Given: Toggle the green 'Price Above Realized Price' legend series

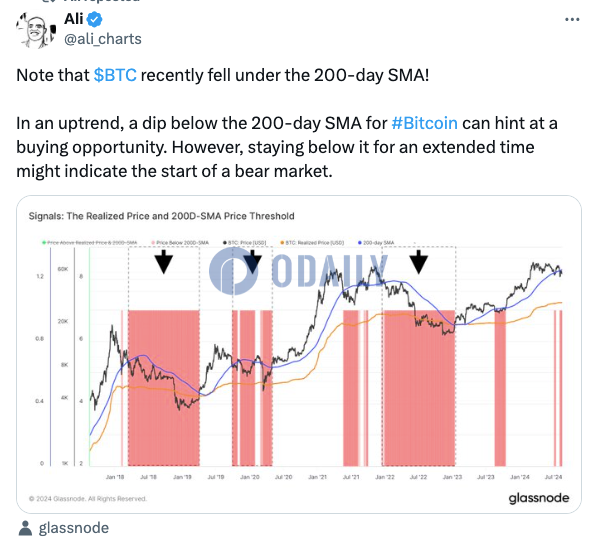Looking at the screenshot, I should coord(89,243).
